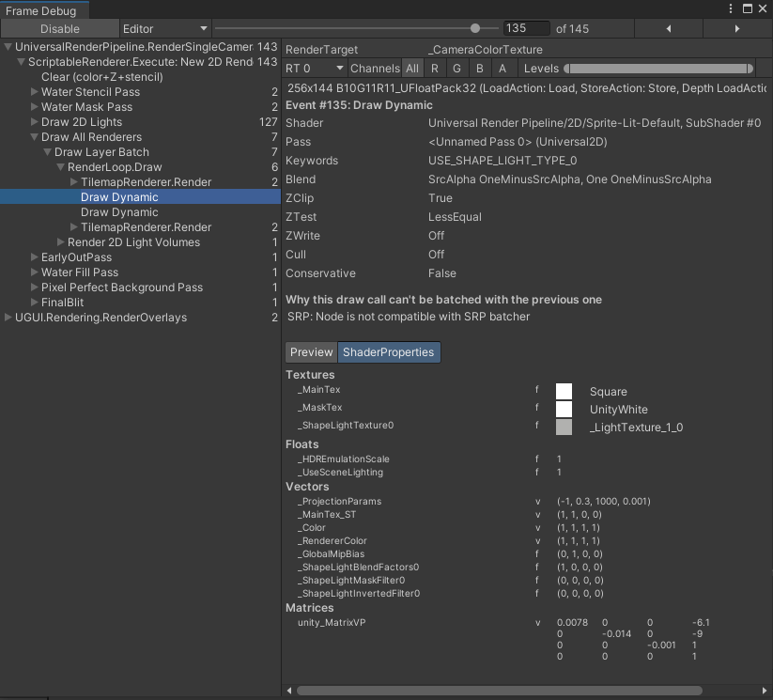Switch to the ShaderProperties tab
Image resolution: width=773 pixels, height=700 pixels.
point(389,352)
